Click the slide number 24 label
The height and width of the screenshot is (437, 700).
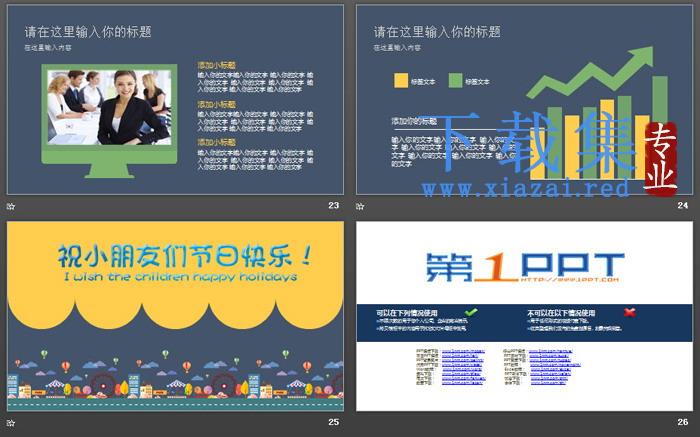click(683, 205)
